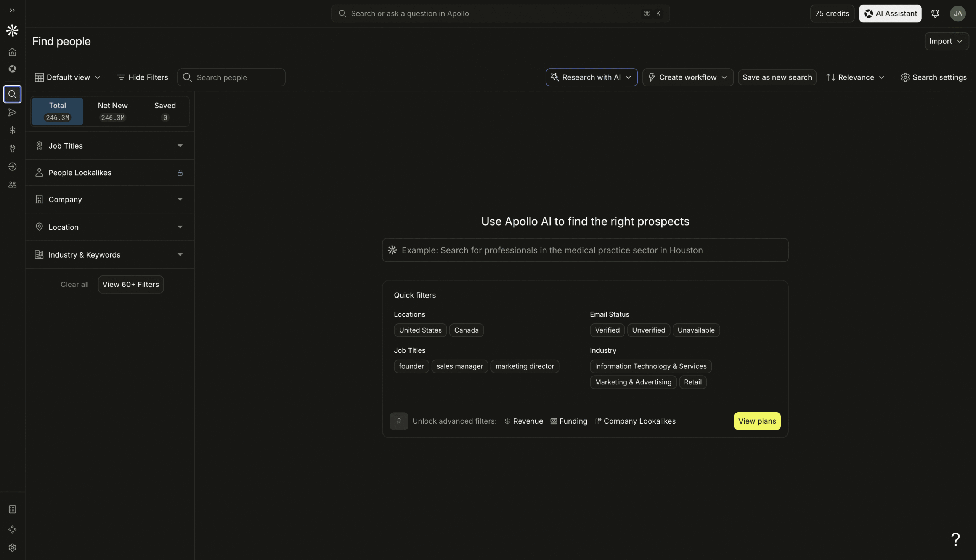Click the help question mark icon
This screenshot has width=976, height=560.
click(955, 539)
